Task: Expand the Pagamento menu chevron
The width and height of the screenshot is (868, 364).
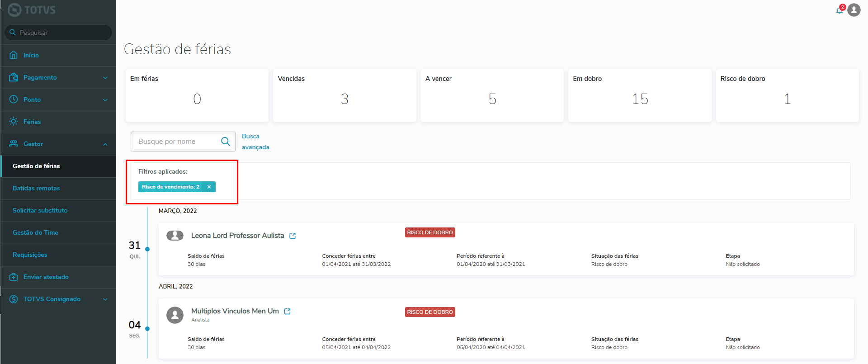Action: pos(105,78)
